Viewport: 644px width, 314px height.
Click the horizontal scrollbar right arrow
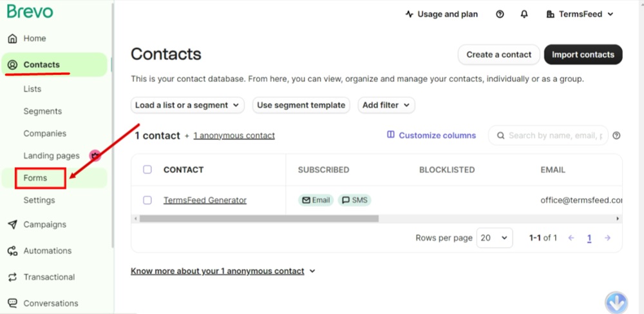pyautogui.click(x=618, y=219)
